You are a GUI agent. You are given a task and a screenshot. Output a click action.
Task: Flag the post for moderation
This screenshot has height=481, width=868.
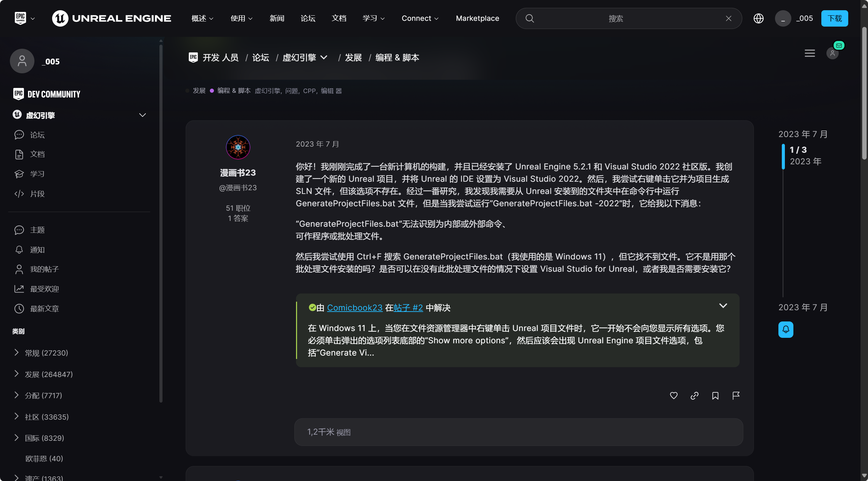point(736,395)
